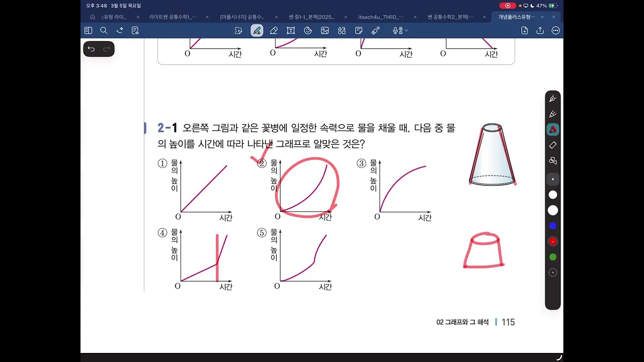This screenshot has width=644, height=362.
Task: Select the shapes tool in side toolbar
Action: click(553, 161)
